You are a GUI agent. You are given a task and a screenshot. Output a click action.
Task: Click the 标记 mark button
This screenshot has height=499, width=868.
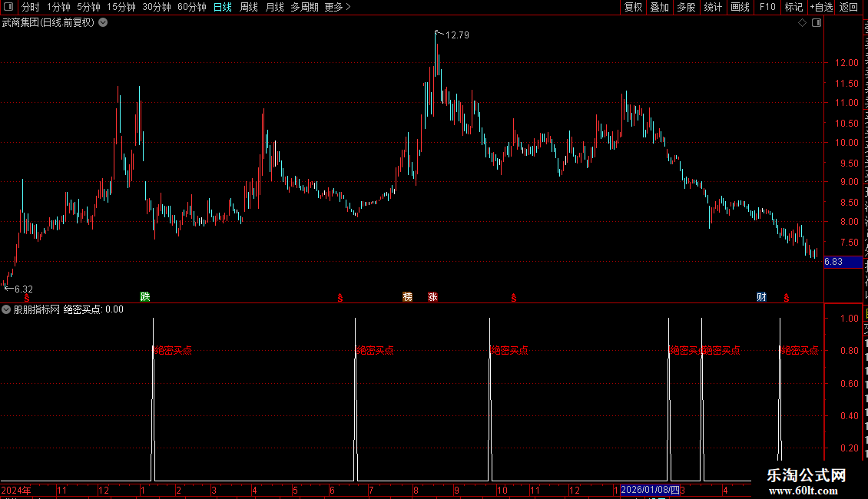point(793,7)
